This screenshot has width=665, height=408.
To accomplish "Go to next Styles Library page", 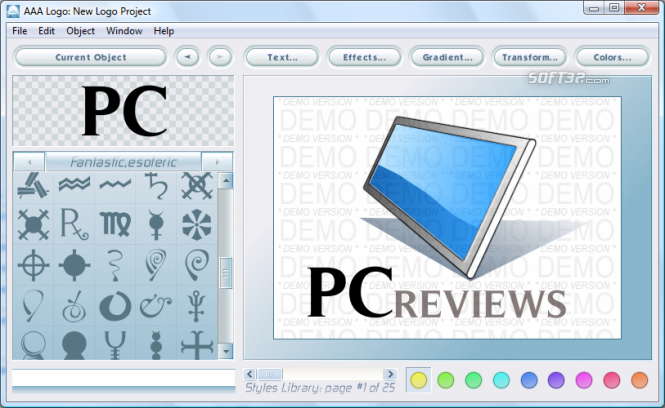I will (390, 374).
